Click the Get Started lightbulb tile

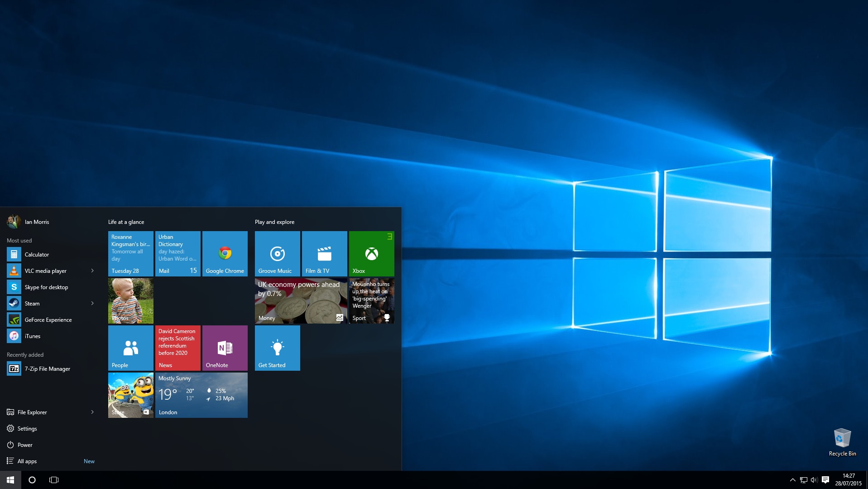(277, 348)
